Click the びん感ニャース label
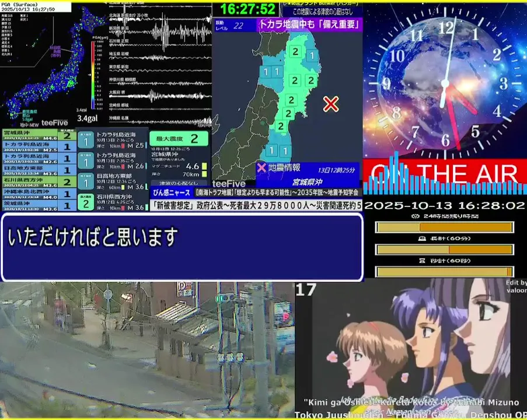The image size is (527, 420). point(172,192)
